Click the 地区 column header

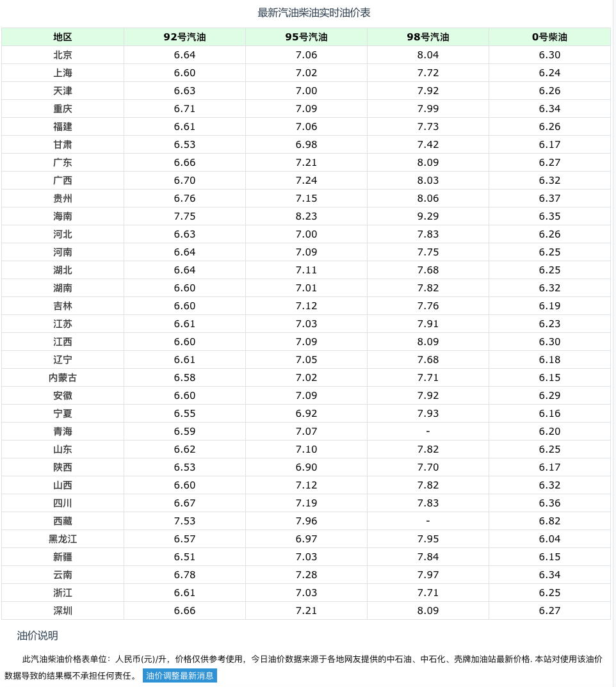coord(63,37)
